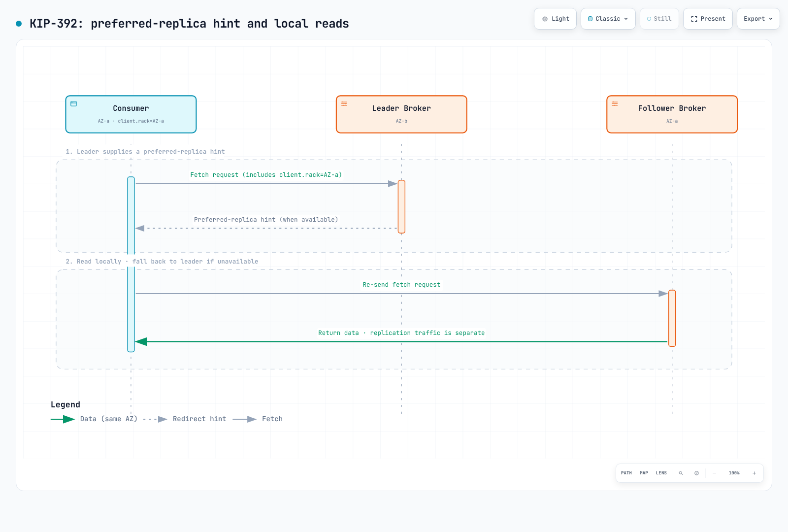Toggle the LENS view mode
The image size is (788, 532).
[x=661, y=473]
